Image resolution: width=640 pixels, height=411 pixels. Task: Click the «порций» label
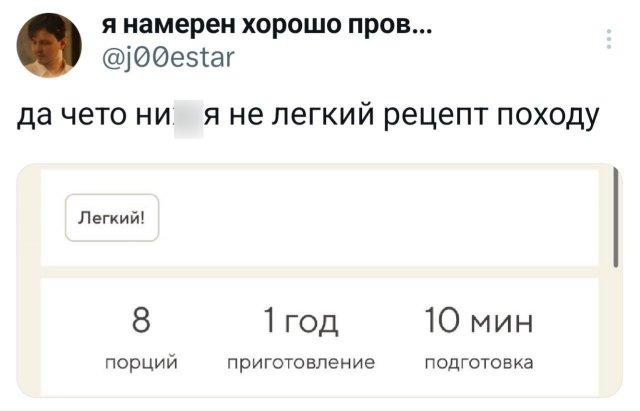click(x=141, y=362)
